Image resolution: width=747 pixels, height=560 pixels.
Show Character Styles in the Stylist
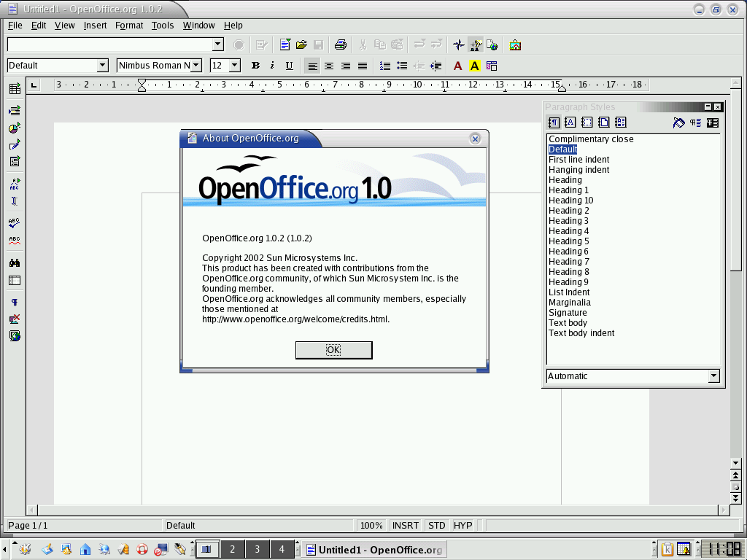(x=570, y=122)
